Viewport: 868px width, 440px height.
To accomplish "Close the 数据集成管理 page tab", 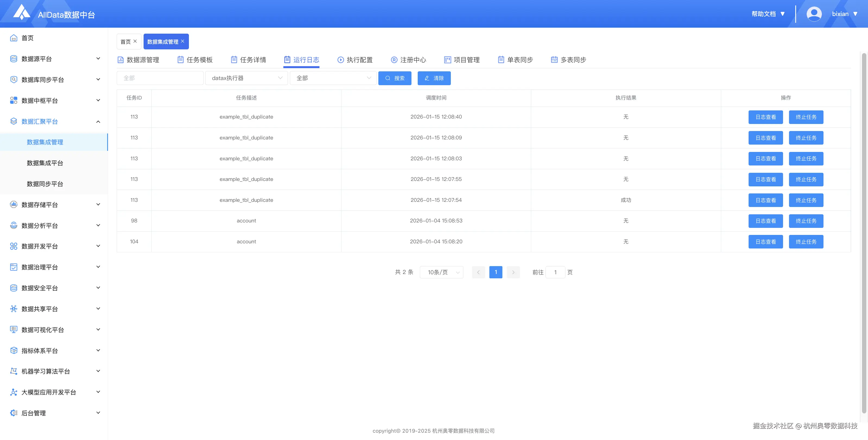I will (183, 41).
